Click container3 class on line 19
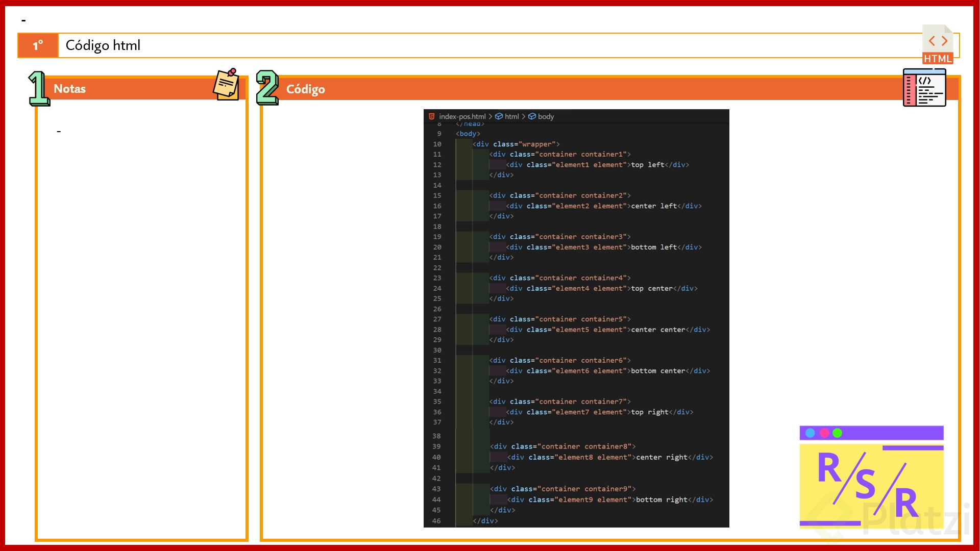Screen dimensions: 980x551 [602, 237]
